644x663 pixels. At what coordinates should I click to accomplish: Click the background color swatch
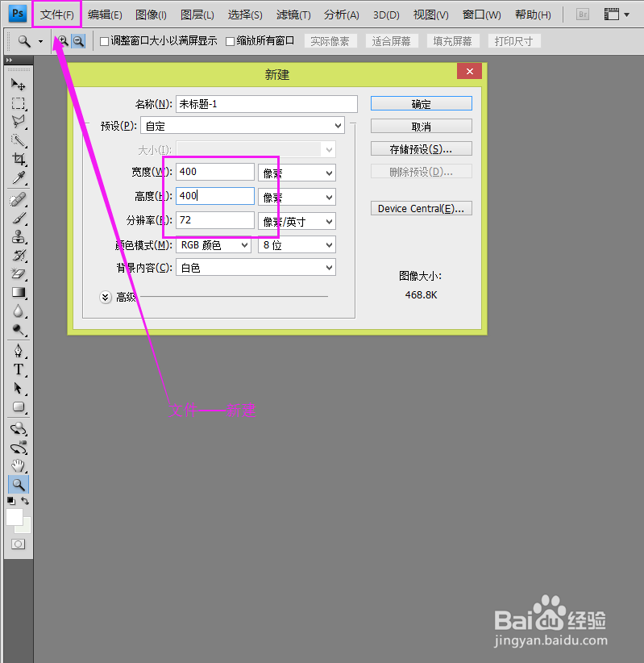tap(27, 527)
